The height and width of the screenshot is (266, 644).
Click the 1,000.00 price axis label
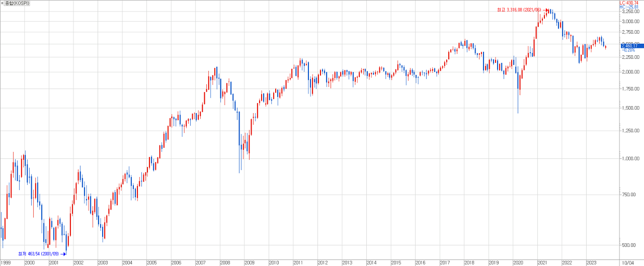(x=630, y=158)
